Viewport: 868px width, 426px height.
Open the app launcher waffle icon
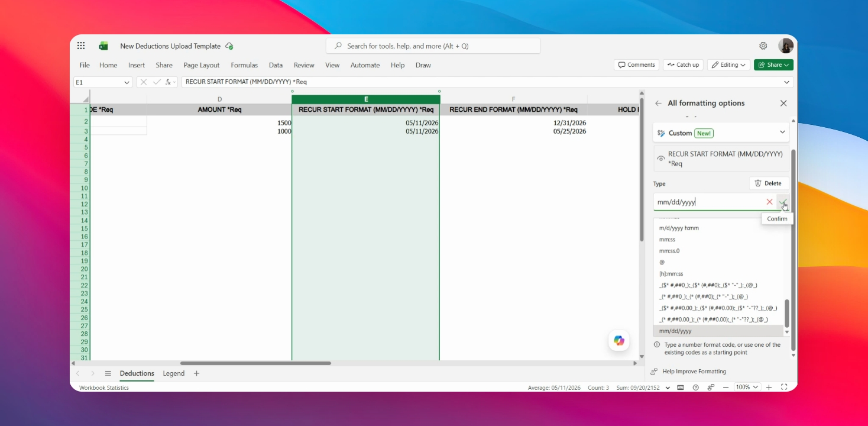click(81, 46)
